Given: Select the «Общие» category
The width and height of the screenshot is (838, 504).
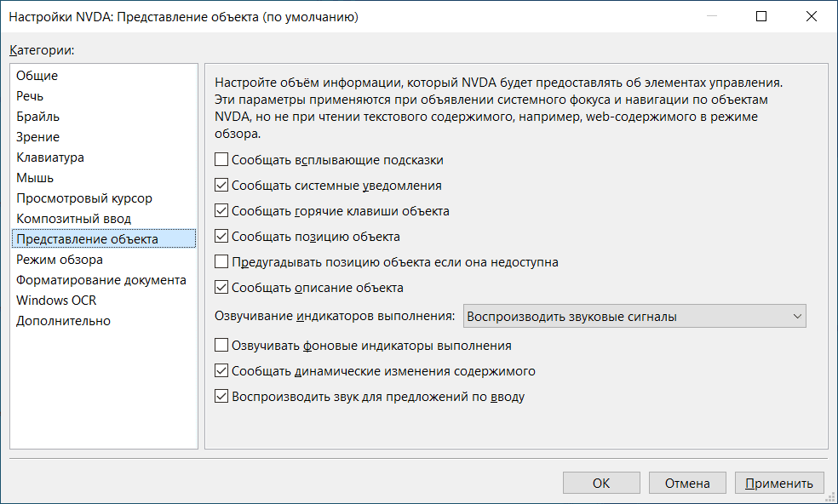Looking at the screenshot, I should [x=37, y=76].
